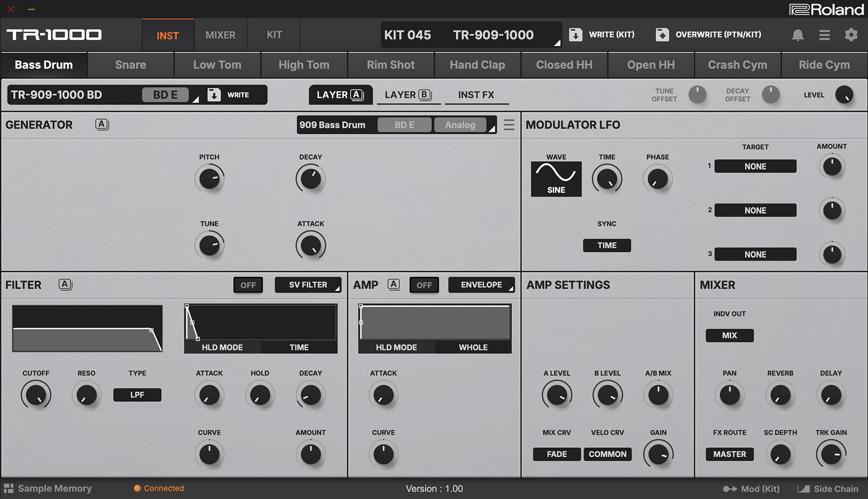Click the filter Cutoff knob

[36, 395]
